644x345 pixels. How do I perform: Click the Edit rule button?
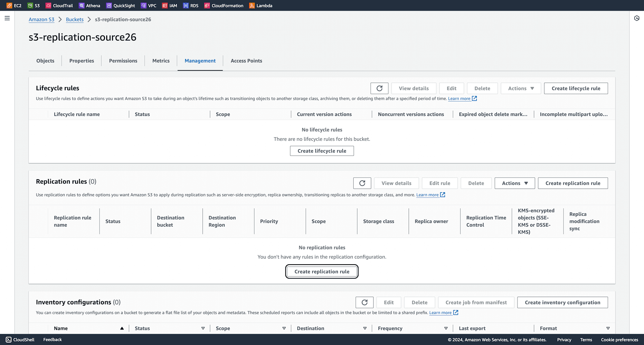tap(440, 183)
